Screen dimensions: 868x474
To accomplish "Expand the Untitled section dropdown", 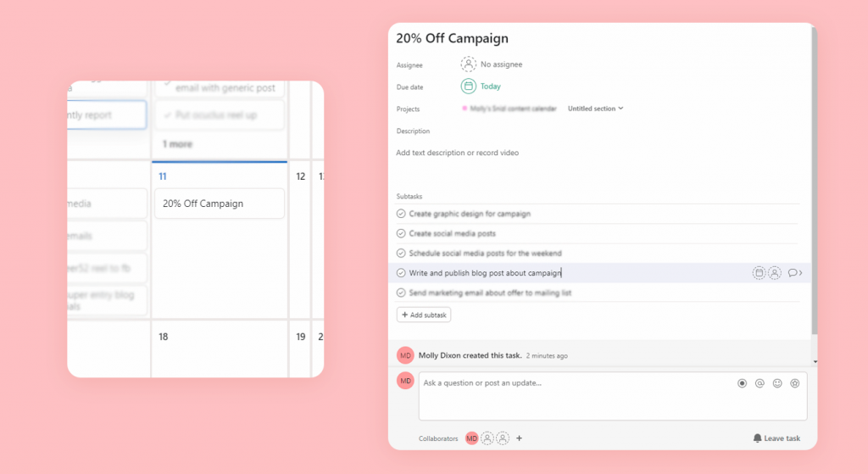I will click(x=595, y=109).
